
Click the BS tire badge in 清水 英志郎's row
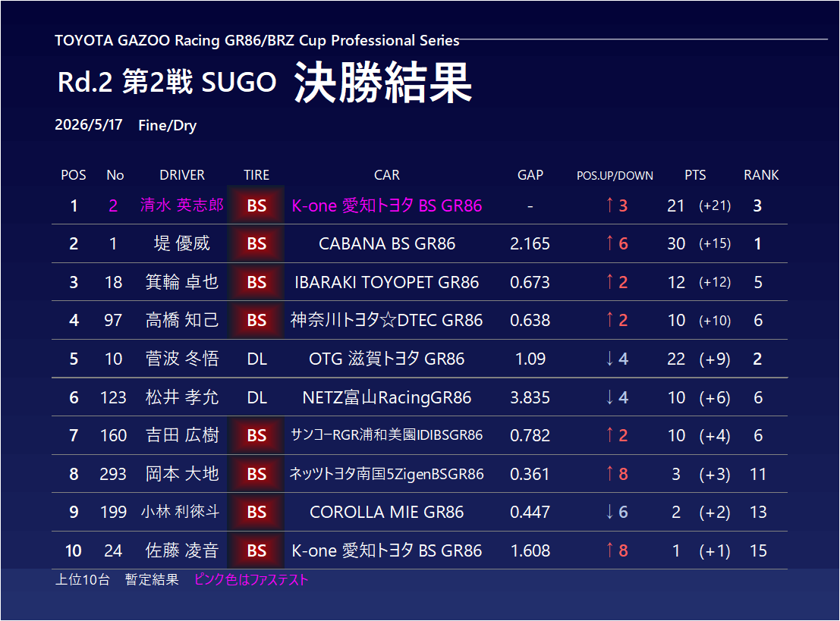point(256,205)
